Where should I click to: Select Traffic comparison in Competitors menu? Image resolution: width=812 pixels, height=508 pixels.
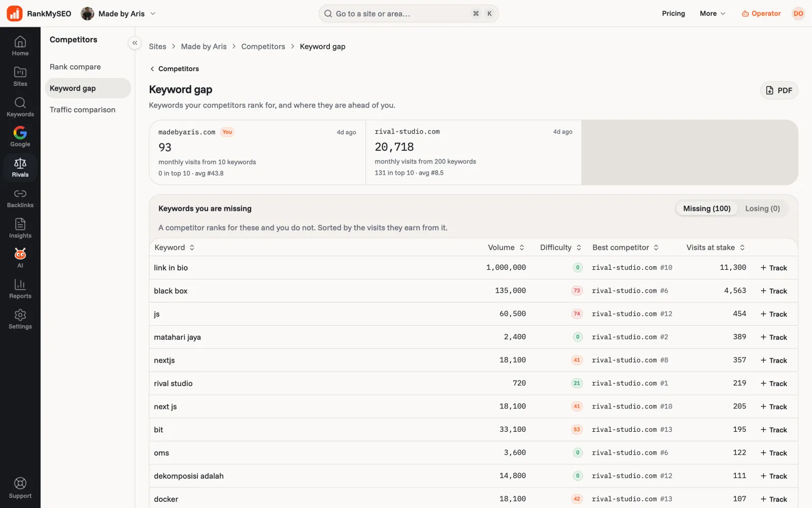click(88, 110)
